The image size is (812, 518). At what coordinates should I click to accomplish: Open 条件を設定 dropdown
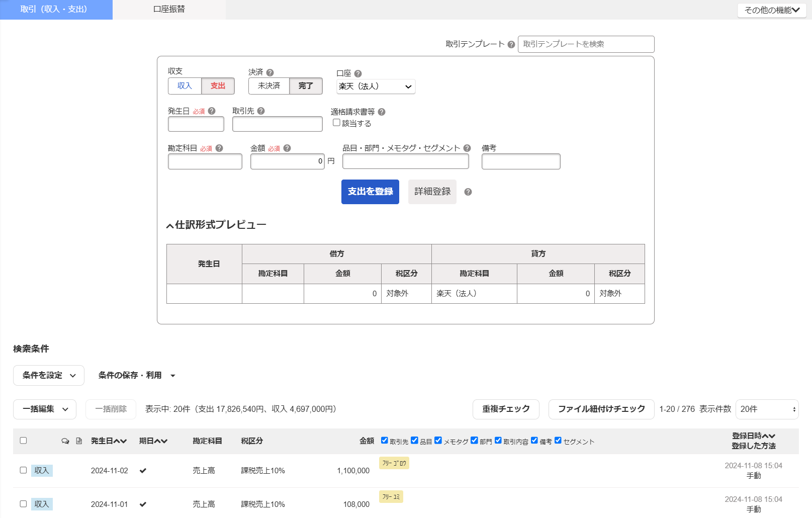coord(49,376)
